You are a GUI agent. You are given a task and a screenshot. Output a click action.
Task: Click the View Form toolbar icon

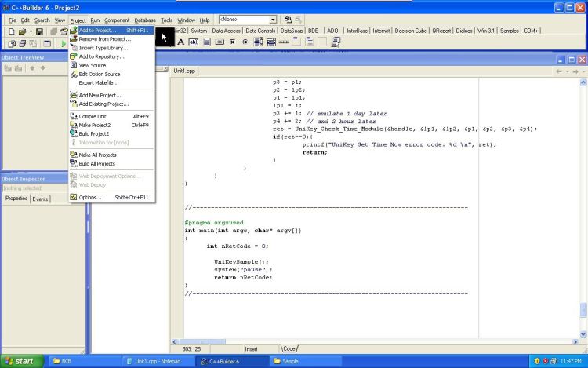(x=23, y=43)
